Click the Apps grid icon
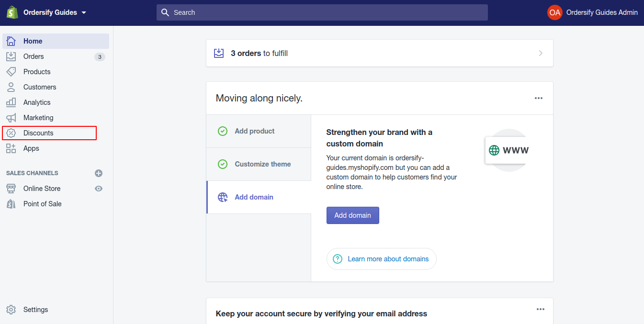The width and height of the screenshot is (644, 324). tap(11, 148)
